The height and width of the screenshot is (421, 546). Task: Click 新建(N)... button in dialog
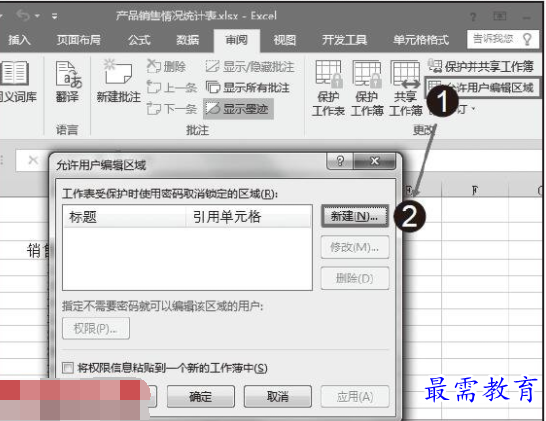354,216
